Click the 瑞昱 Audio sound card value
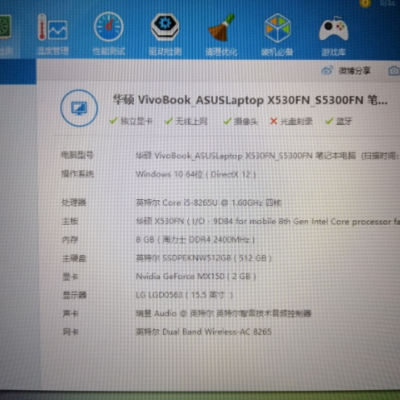Screen dimensions: 400x400 [x=223, y=313]
